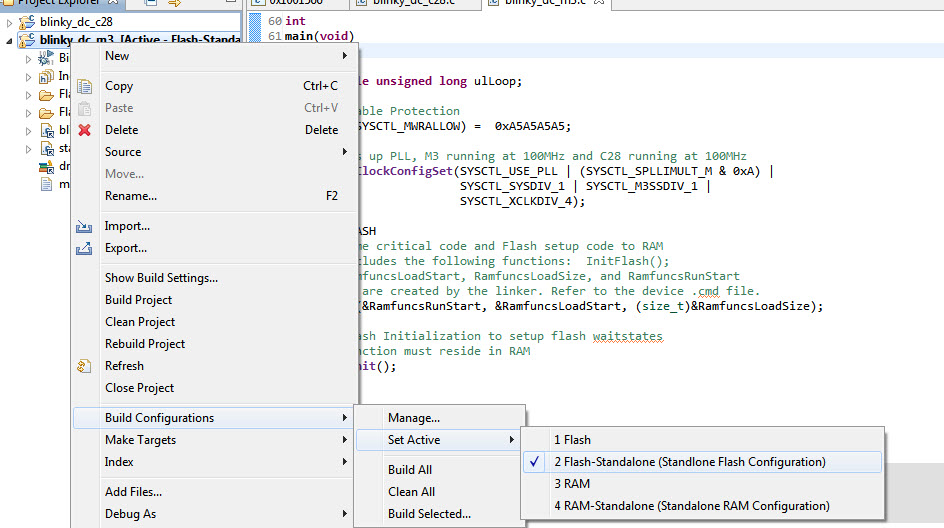Click the Binaries node icon in tree
Viewport: 944px width, 528px height.
(x=46, y=58)
